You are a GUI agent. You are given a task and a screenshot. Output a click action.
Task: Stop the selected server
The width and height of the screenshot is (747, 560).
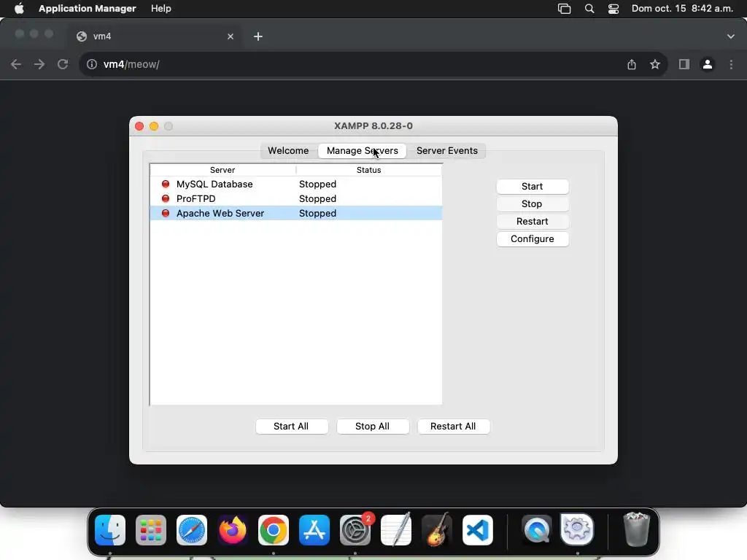pyautogui.click(x=532, y=204)
